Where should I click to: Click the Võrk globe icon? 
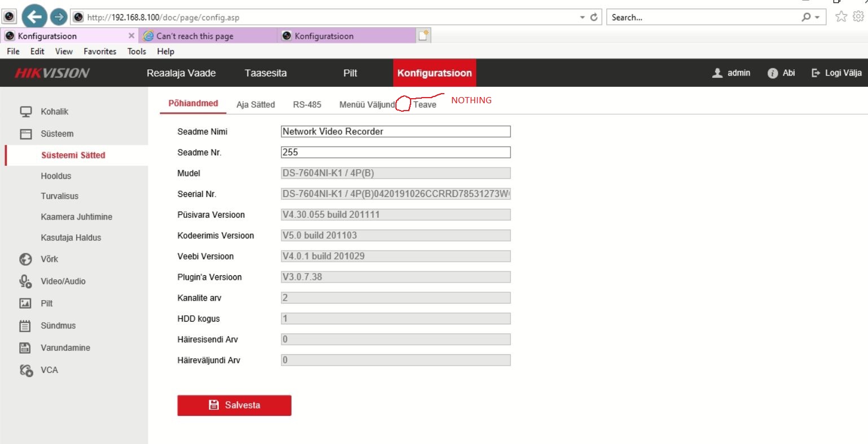click(26, 259)
